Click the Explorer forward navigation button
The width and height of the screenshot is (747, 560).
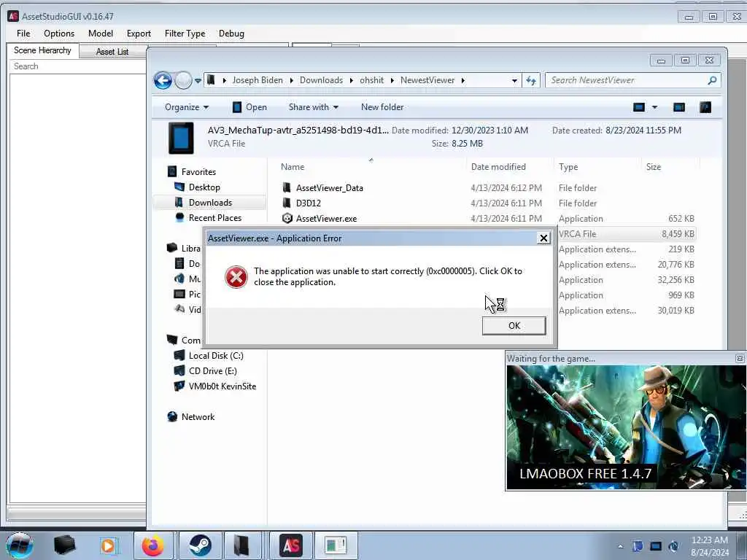183,80
